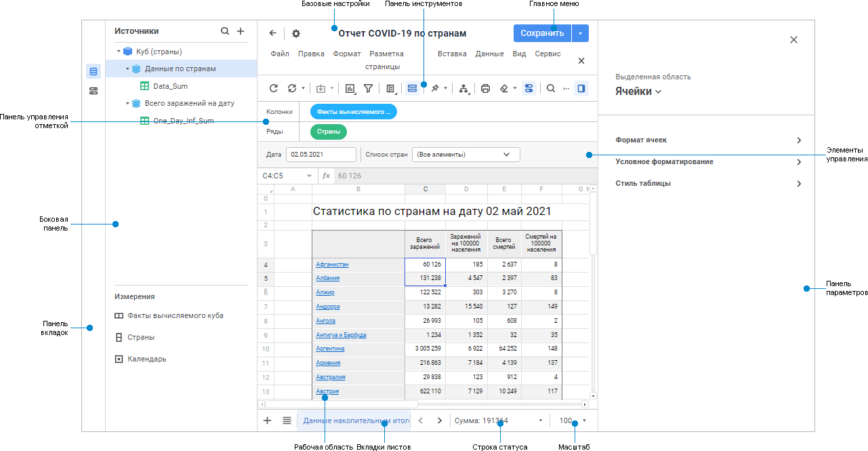Click the hierarchy structure toolbar icon
Viewport: 868px width, 451px height.
463,88
